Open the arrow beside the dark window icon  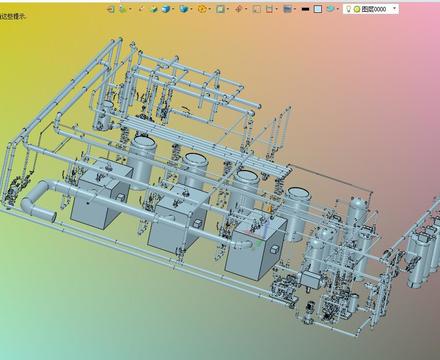point(295,9)
